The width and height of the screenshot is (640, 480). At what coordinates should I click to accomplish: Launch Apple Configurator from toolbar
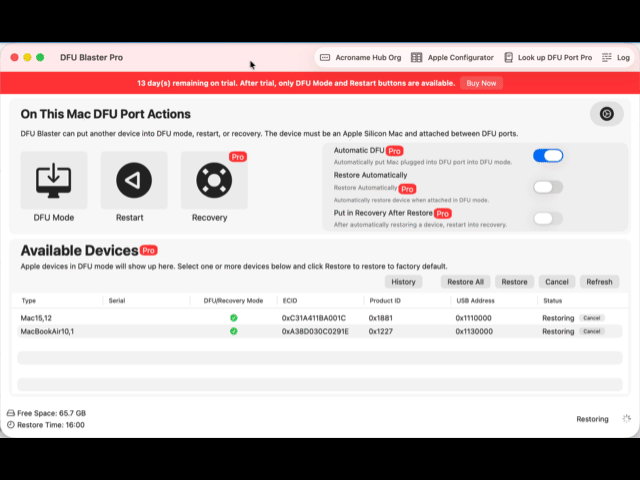tap(452, 58)
